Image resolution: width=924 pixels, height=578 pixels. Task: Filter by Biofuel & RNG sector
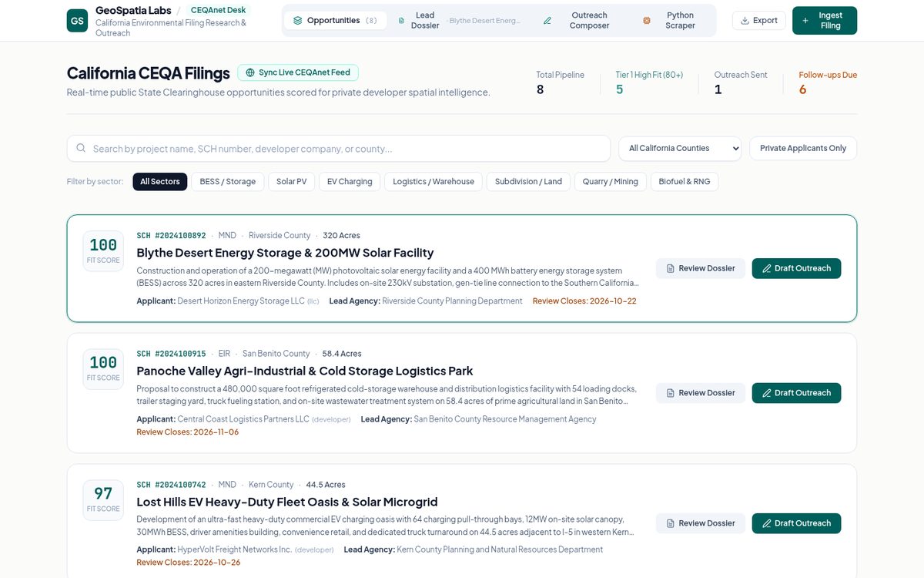[x=685, y=182]
